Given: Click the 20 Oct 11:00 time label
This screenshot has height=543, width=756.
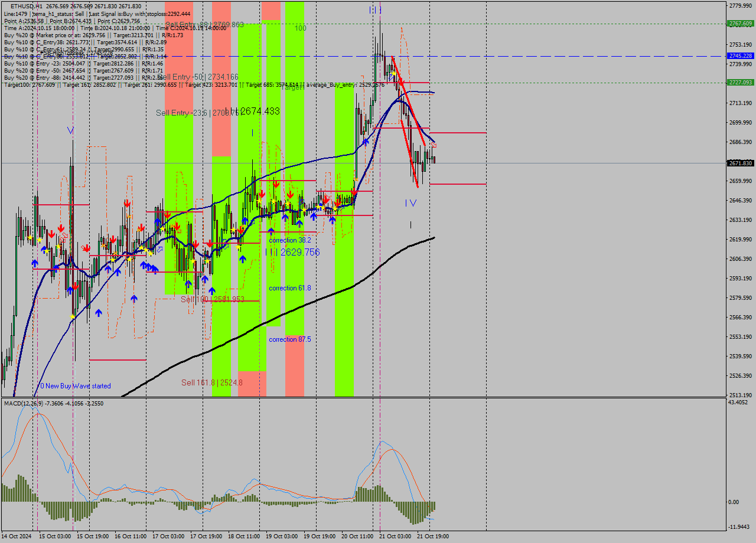Looking at the screenshot, I should [357, 537].
